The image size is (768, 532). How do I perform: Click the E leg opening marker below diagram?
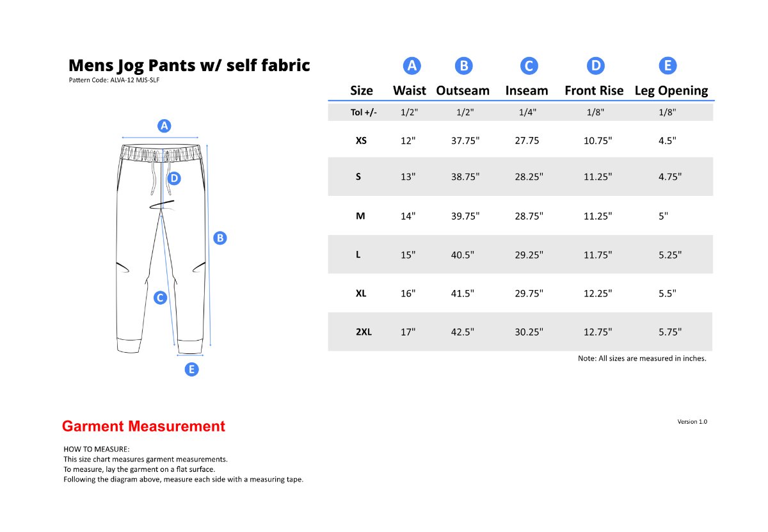click(191, 369)
